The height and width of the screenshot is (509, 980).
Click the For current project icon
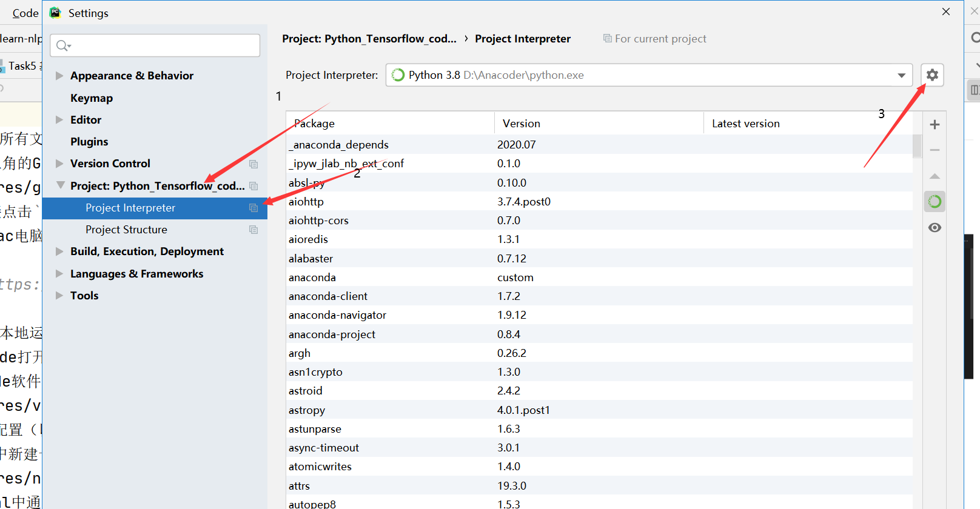pyautogui.click(x=607, y=38)
